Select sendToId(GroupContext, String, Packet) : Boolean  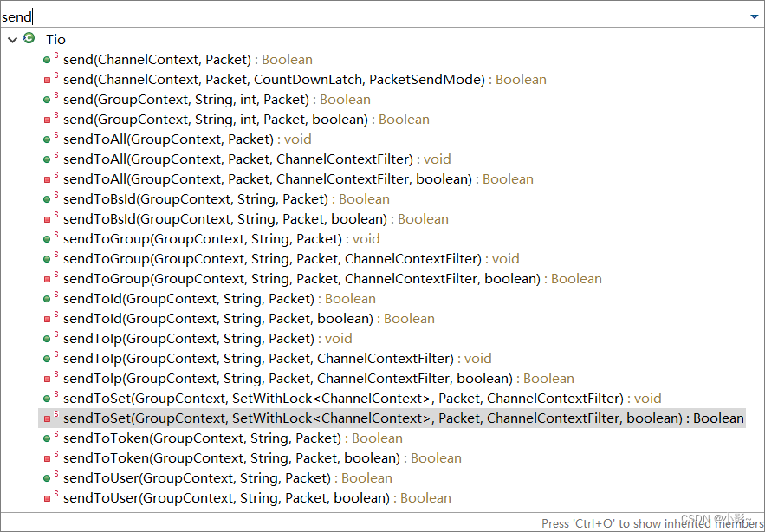(219, 299)
